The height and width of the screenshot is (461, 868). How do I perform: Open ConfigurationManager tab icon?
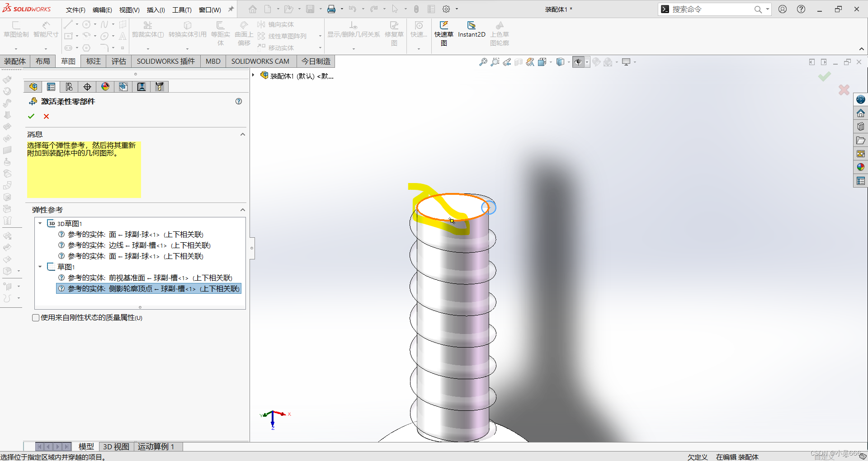pos(69,87)
